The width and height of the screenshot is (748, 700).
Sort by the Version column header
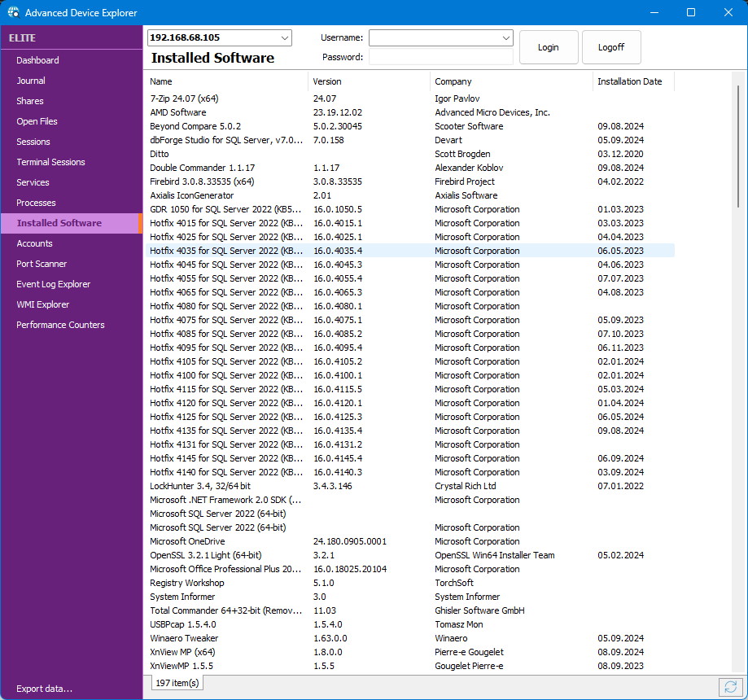tap(370, 81)
